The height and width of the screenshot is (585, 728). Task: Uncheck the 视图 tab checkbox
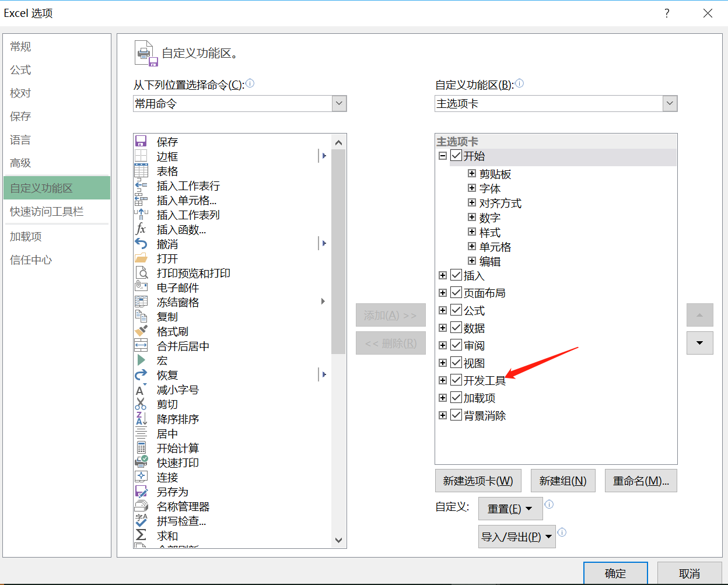point(456,363)
